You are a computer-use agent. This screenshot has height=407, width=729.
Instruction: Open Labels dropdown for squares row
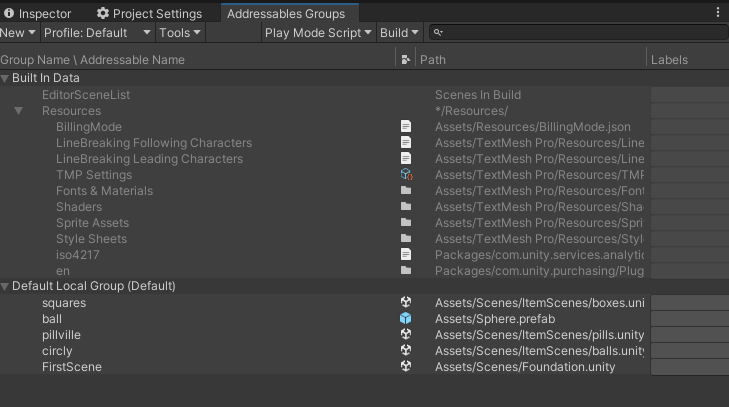[x=690, y=303]
